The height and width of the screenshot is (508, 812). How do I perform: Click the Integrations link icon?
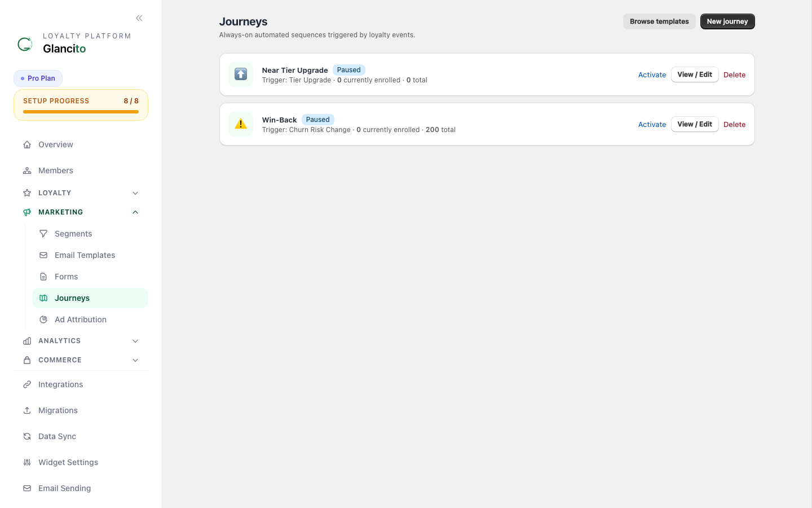point(27,384)
